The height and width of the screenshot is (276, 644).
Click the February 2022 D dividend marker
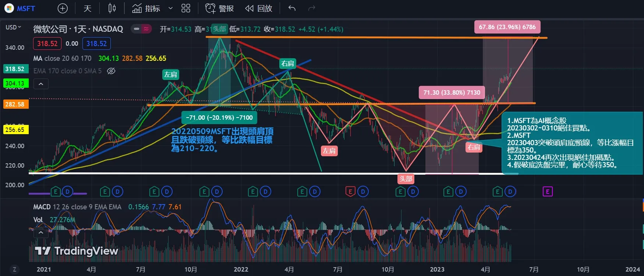(265, 191)
